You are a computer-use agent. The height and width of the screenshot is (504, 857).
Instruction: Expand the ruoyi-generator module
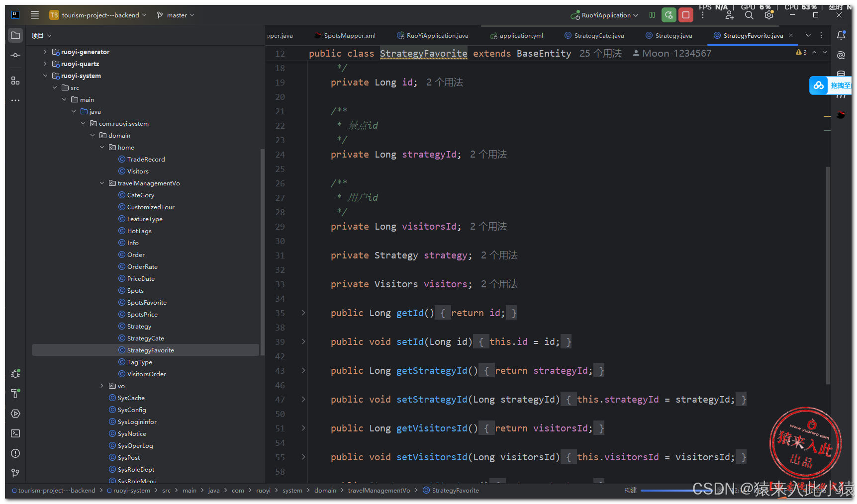45,52
